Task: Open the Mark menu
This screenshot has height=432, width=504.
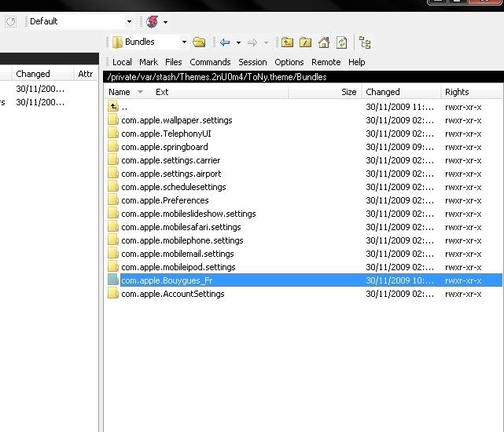Action: tap(148, 62)
